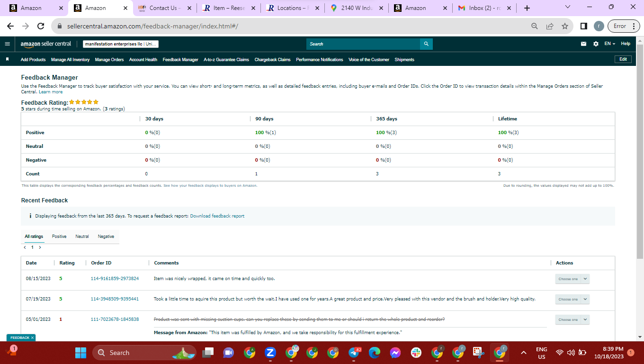
Task: Open Telegram from the taskbar
Action: (x=354, y=353)
